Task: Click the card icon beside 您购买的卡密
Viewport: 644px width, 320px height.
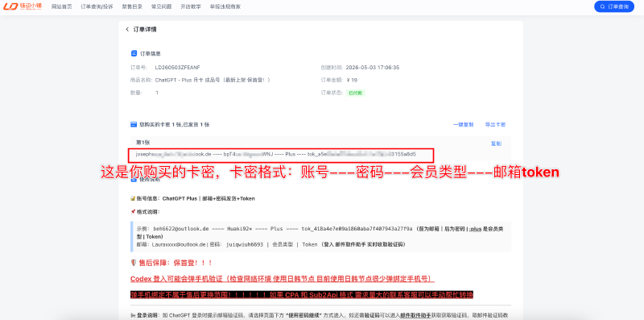Action: (134, 124)
